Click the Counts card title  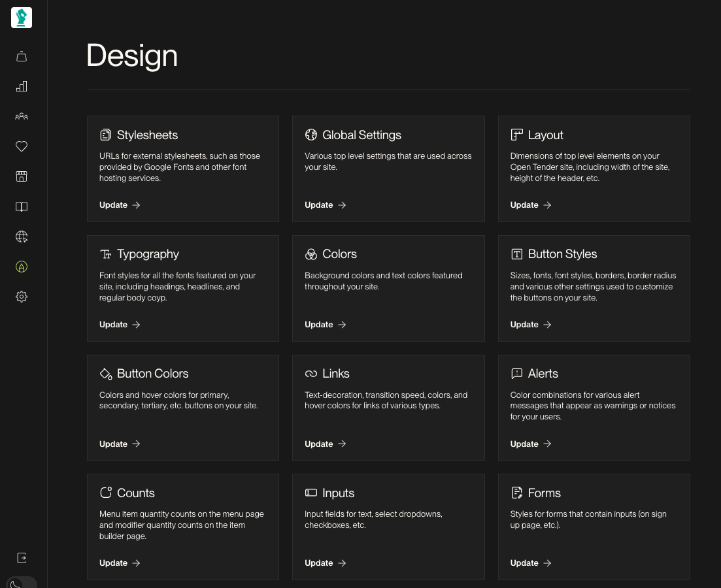tap(136, 493)
